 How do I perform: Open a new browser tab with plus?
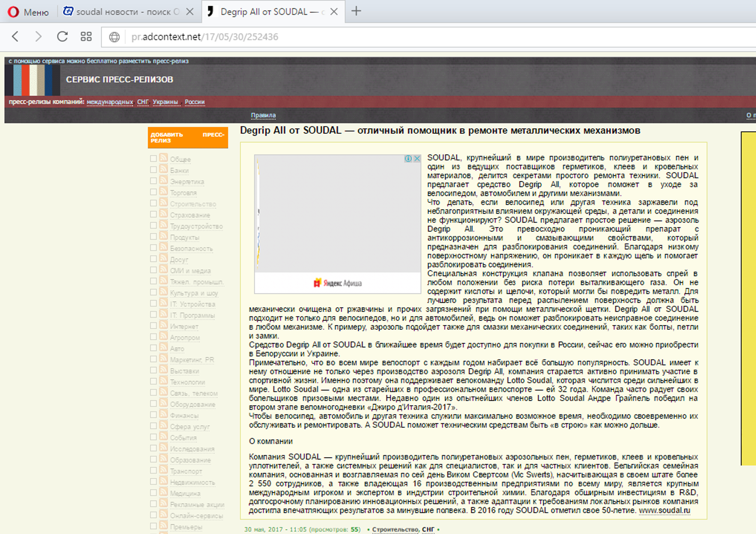pyautogui.click(x=356, y=11)
